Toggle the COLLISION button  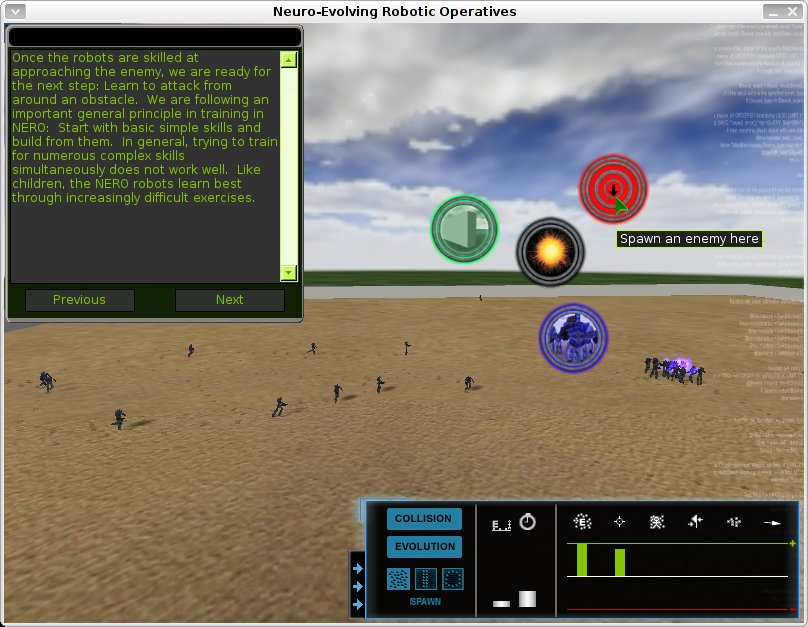(x=424, y=519)
